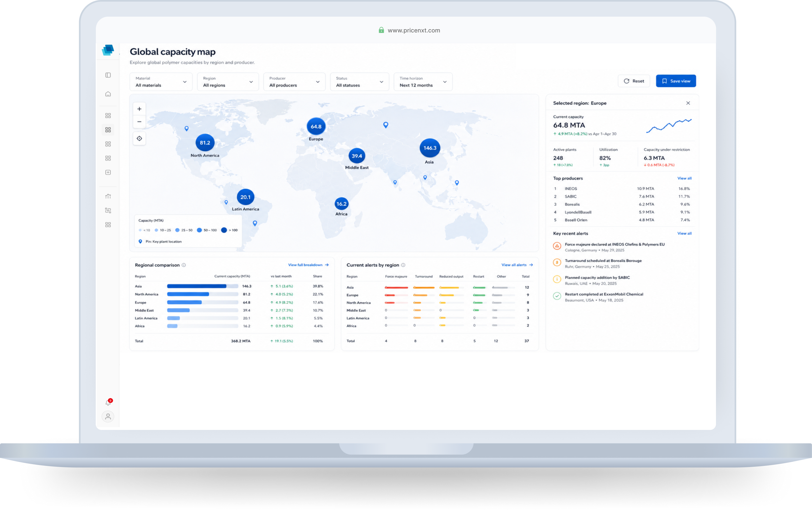Recenter the map with the locate icon
This screenshot has height=512, width=812.
(x=139, y=138)
